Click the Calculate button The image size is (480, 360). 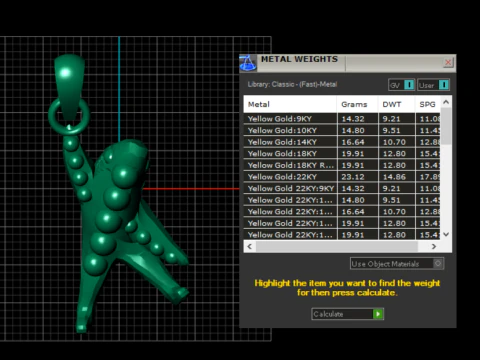click(x=347, y=314)
